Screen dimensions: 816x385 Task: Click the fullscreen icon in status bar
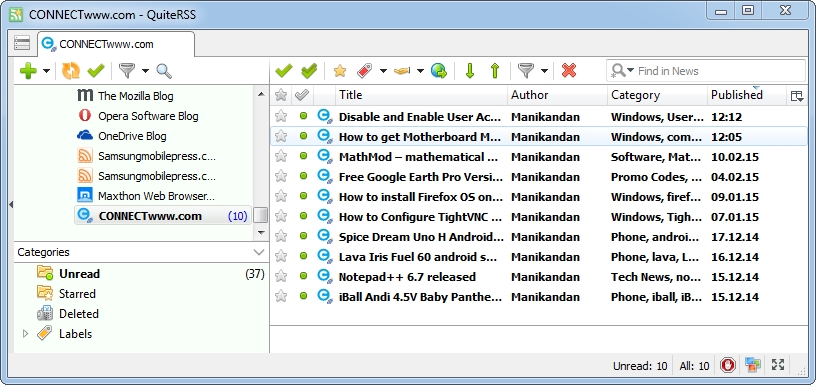pos(778,365)
